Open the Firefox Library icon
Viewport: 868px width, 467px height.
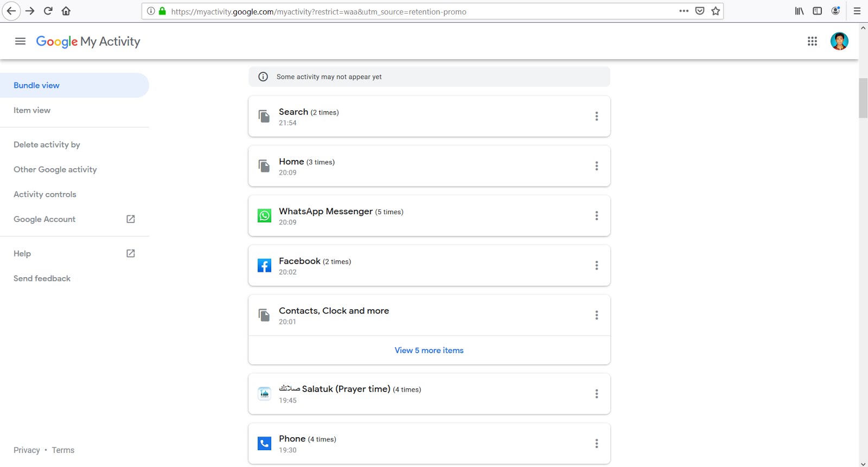[800, 11]
